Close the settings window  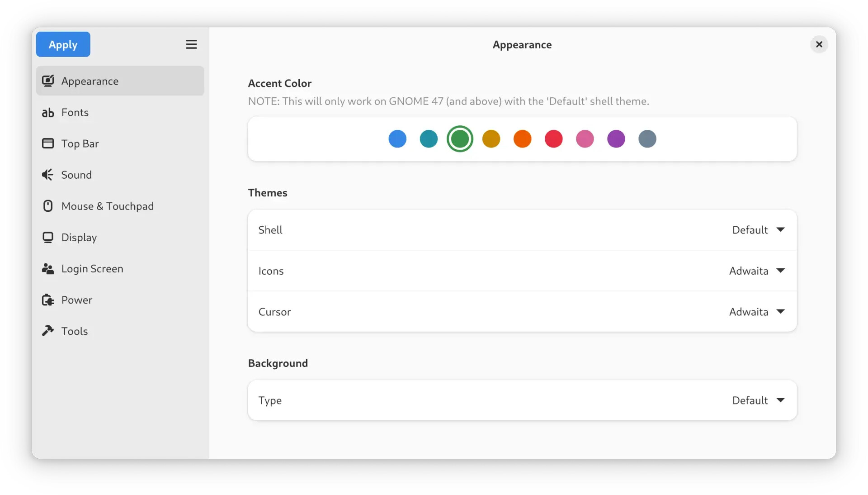coord(819,44)
